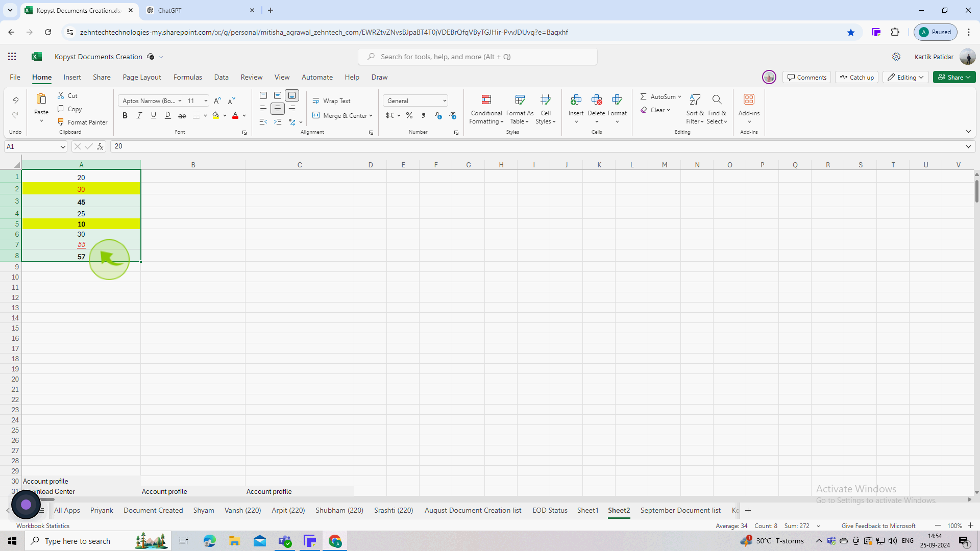Select column B header
980x551 pixels.
click(x=193, y=165)
